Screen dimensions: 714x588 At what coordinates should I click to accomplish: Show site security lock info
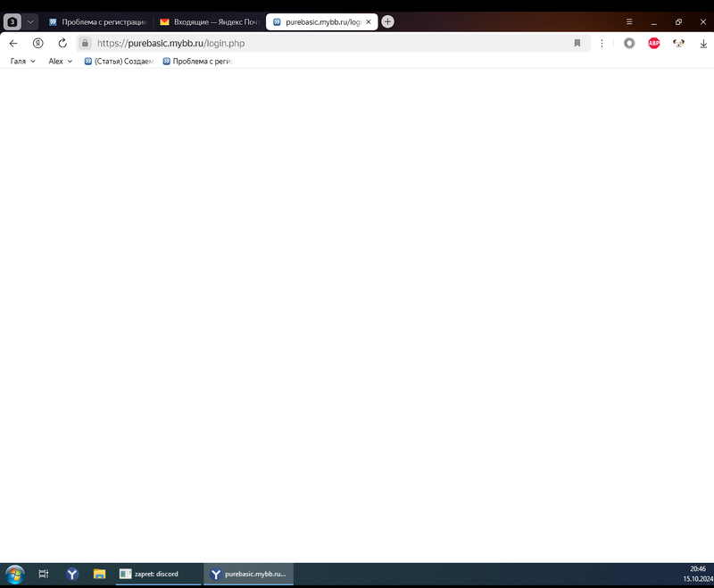point(85,43)
